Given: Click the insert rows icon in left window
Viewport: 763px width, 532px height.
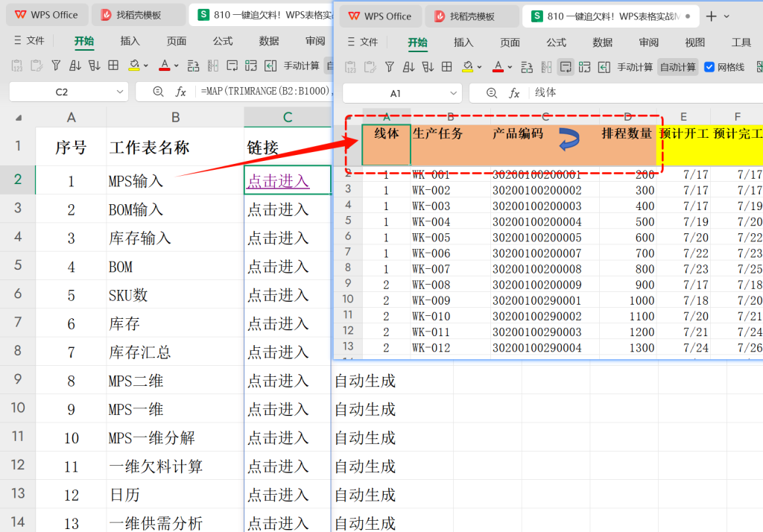Looking at the screenshot, I should tap(193, 66).
